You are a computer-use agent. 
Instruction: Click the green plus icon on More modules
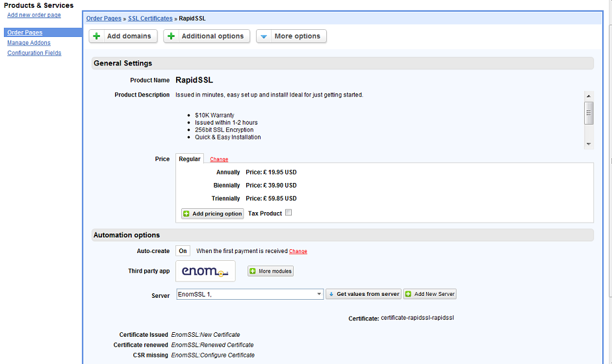point(253,271)
